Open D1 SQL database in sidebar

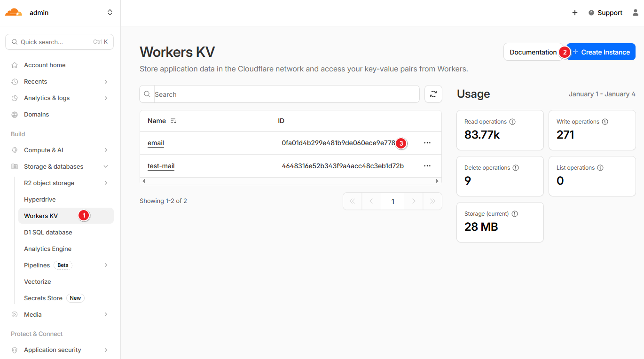(48, 233)
